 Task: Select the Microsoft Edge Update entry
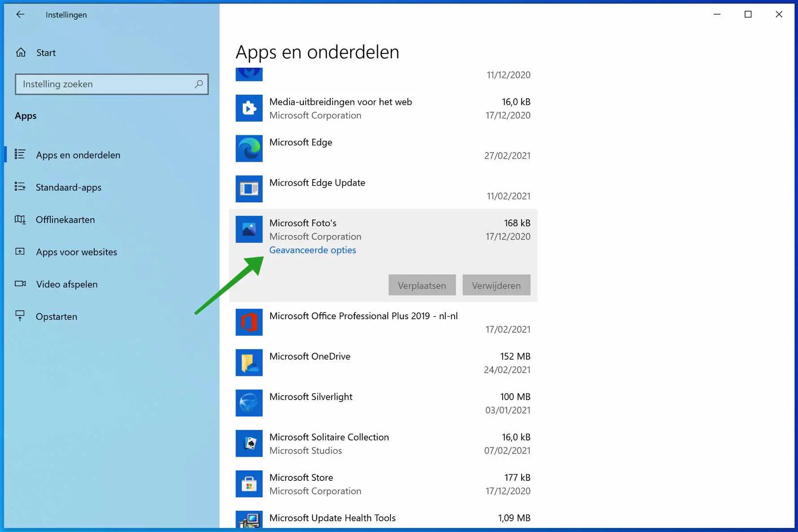[x=383, y=189]
